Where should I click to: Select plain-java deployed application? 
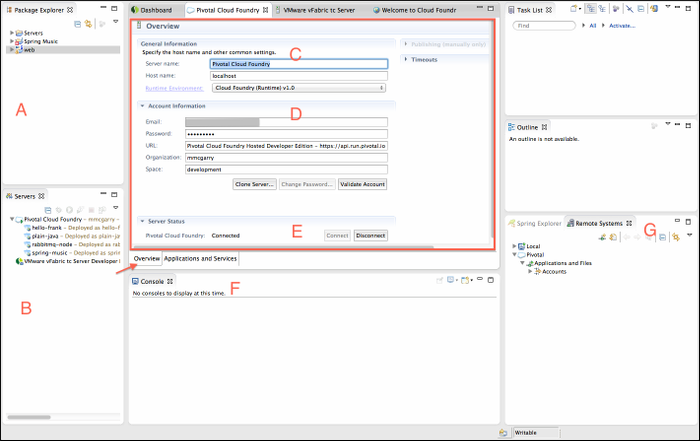coord(72,236)
